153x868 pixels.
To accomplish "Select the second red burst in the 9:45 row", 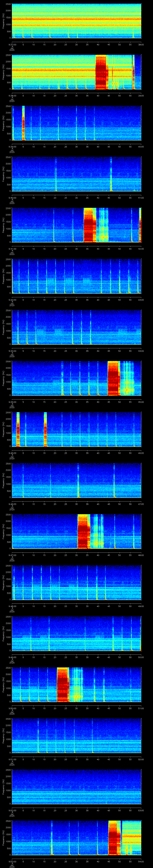I will (45, 429).
